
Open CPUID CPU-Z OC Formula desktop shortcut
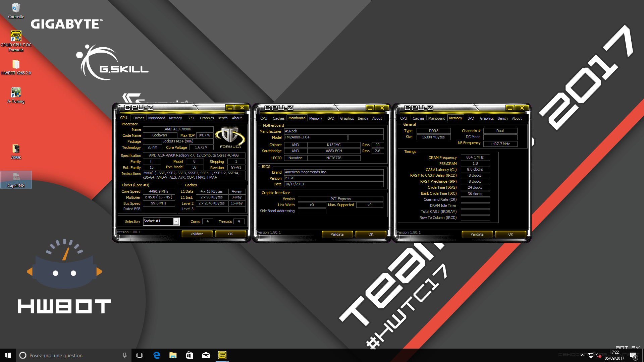[16, 41]
